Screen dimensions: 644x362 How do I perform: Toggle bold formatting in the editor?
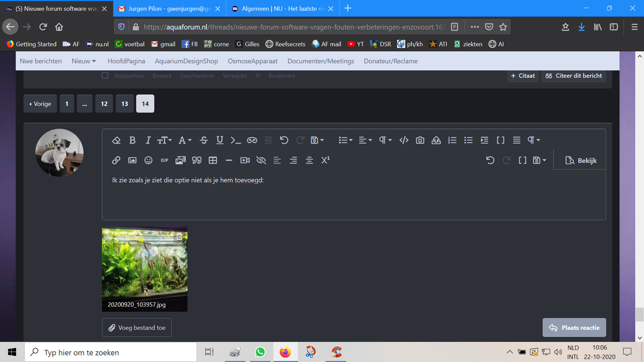[x=133, y=141]
